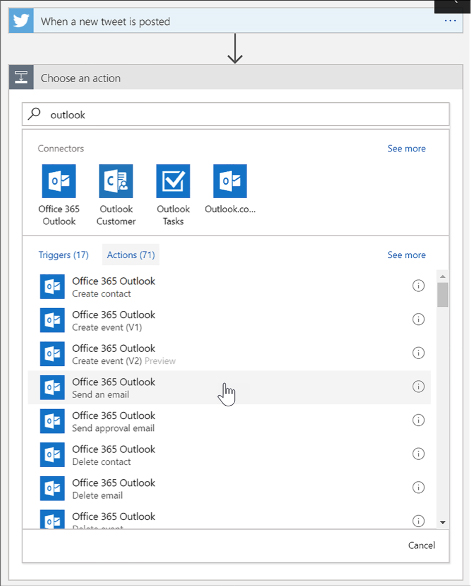Select the 'Create event (V1)' action text
This screenshot has height=586, width=471.
107,328
